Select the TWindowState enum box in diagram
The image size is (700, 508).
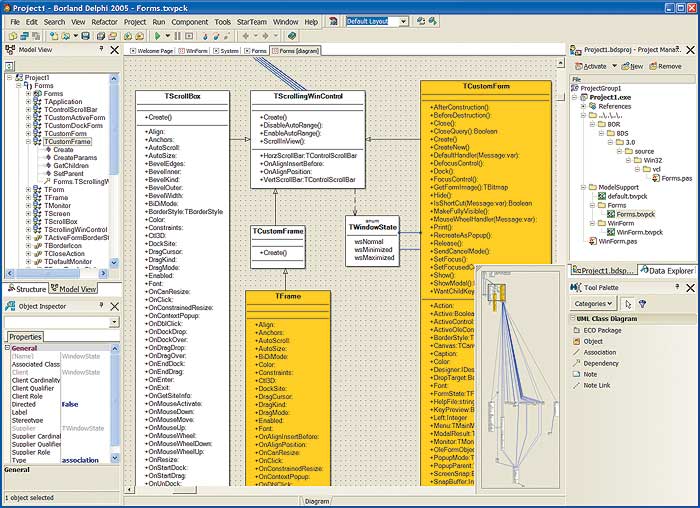point(372,241)
